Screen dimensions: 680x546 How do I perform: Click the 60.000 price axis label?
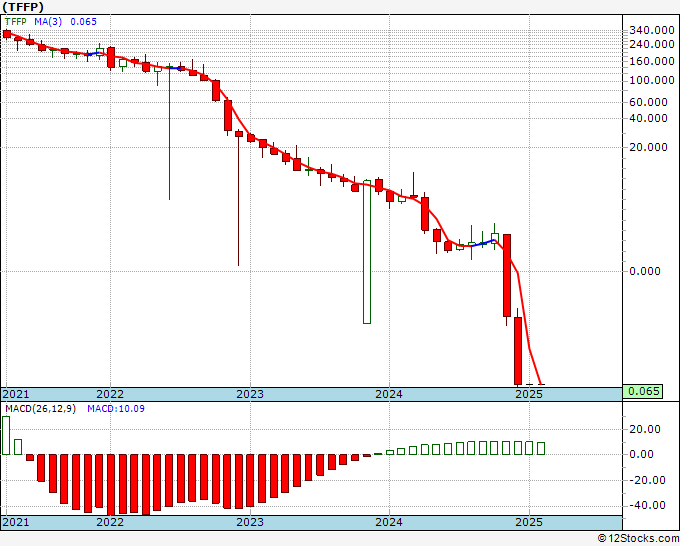(649, 102)
